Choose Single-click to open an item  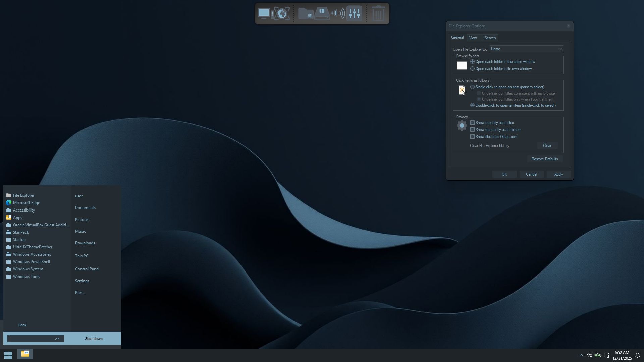pos(473,87)
